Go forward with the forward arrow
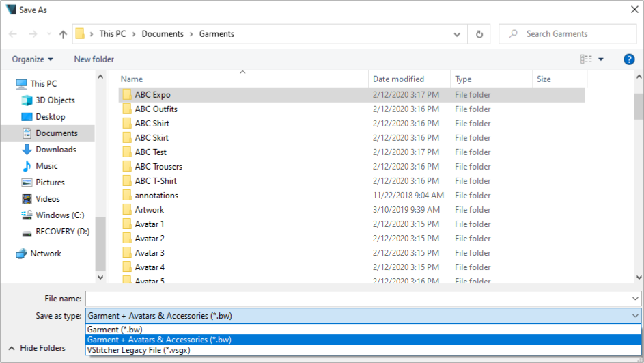644x363 pixels. (33, 34)
